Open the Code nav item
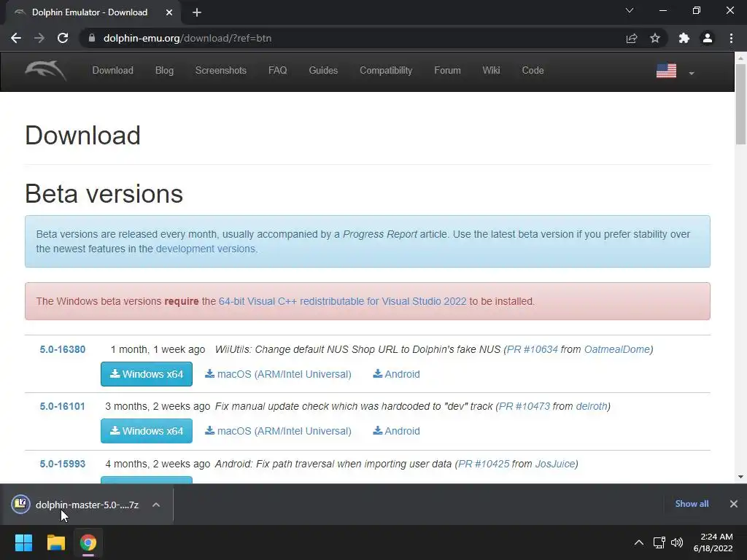Viewport: 747px width, 560px height. point(533,71)
